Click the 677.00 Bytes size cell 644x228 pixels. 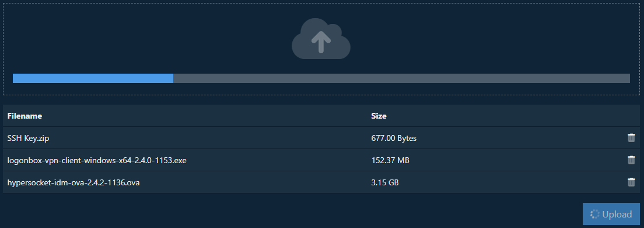(x=394, y=139)
